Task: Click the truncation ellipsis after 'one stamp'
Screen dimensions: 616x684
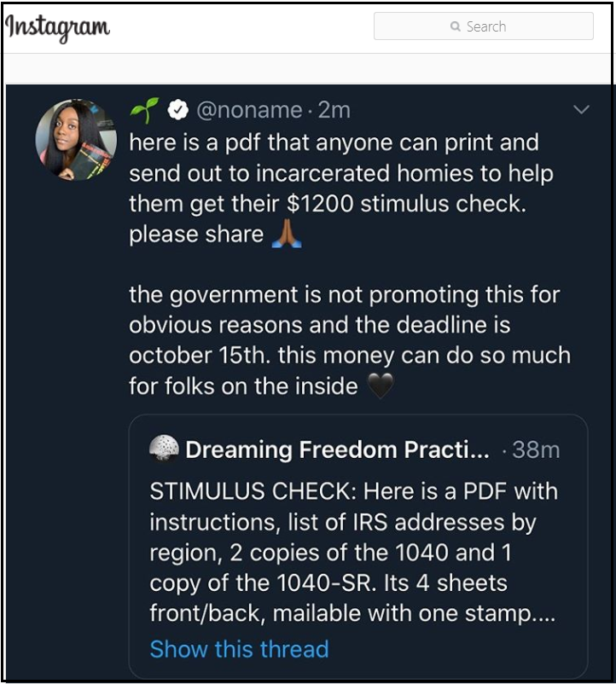Action: point(543,614)
